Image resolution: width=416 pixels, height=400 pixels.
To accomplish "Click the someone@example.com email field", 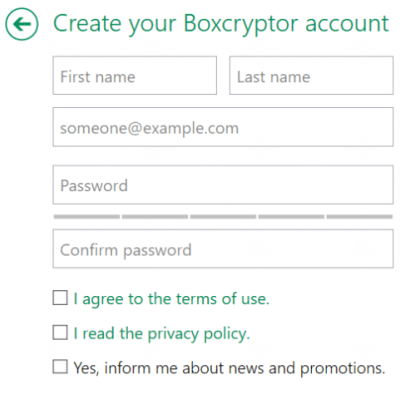I will click(x=223, y=127).
